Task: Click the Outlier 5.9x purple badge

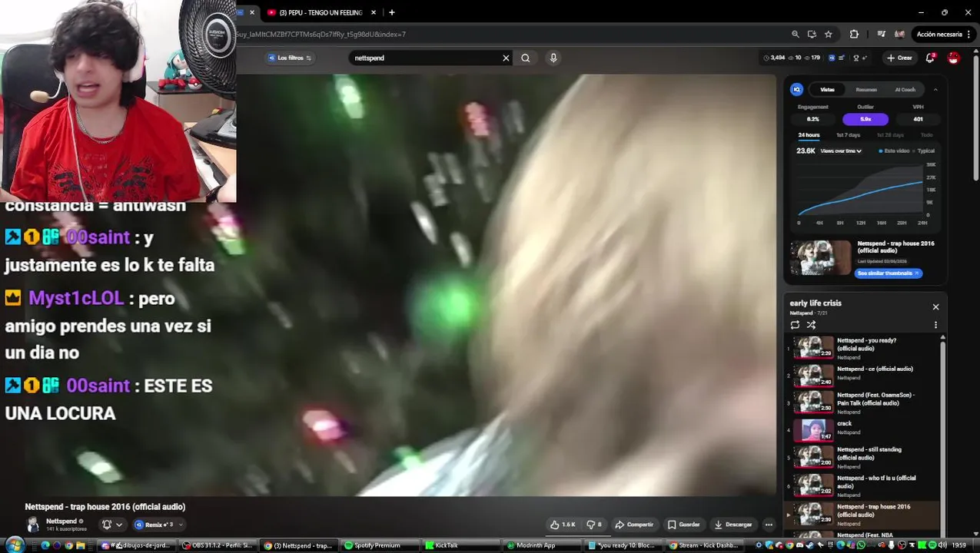Action: 865,119
